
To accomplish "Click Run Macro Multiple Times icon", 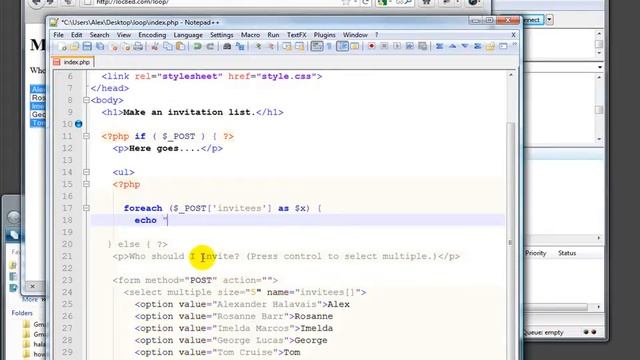I will [409, 47].
